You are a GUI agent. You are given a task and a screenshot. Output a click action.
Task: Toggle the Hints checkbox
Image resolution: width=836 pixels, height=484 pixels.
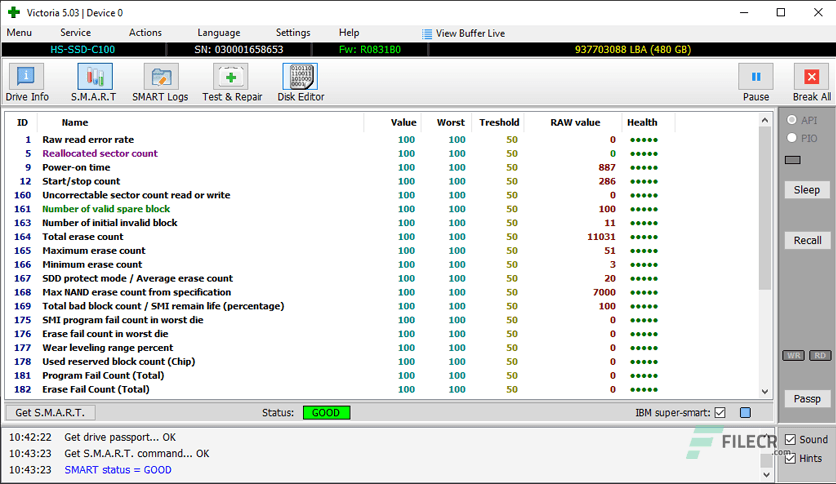790,458
